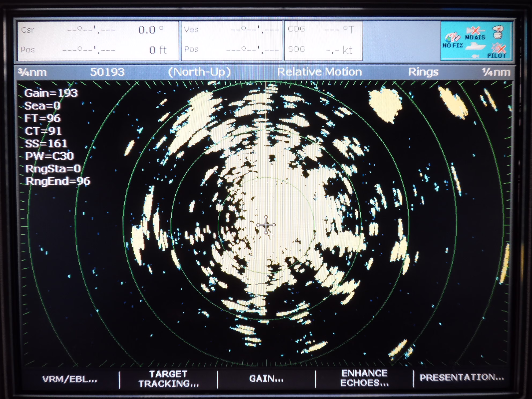
Task: Click the SS=161 readout
Action: click(46, 143)
